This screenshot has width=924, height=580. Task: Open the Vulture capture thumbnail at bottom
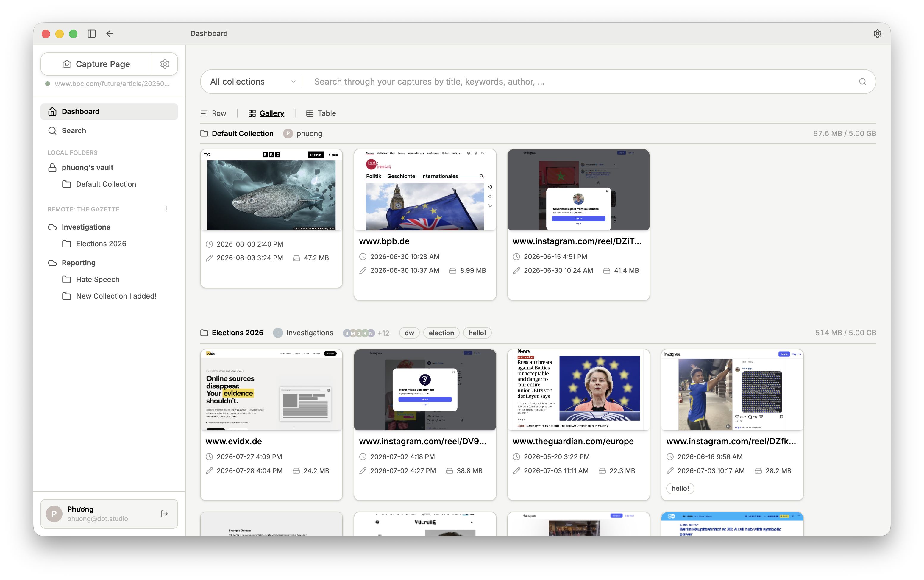point(425,524)
